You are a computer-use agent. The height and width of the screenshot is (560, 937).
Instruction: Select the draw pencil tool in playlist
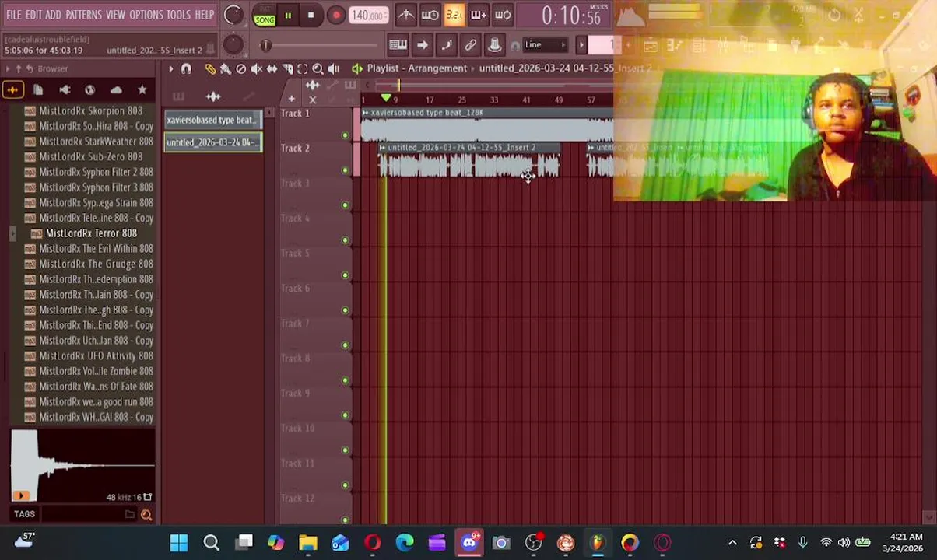point(209,69)
